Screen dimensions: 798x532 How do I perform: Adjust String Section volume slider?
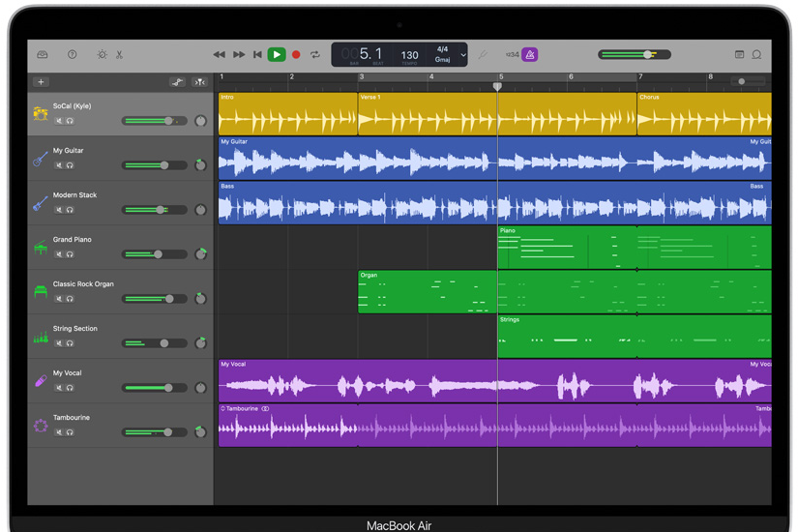tap(154, 343)
